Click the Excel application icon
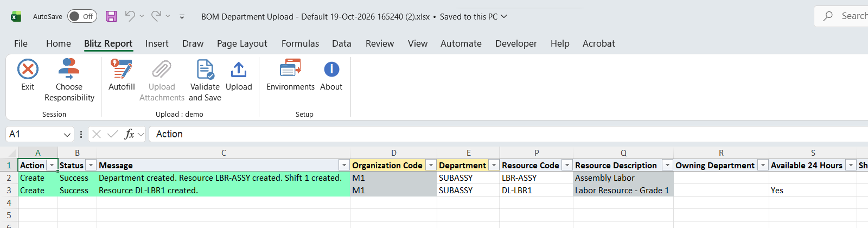868x228 pixels. (x=16, y=16)
